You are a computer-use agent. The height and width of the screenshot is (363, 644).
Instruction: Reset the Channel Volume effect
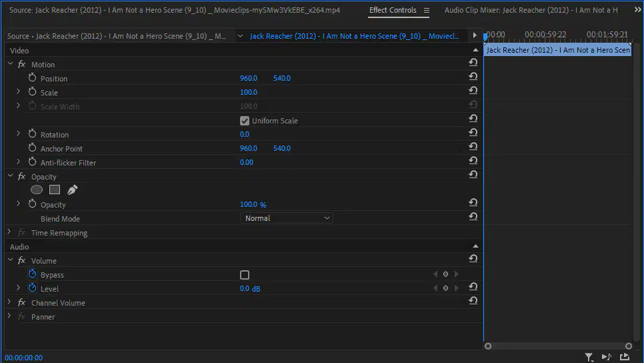tap(473, 300)
